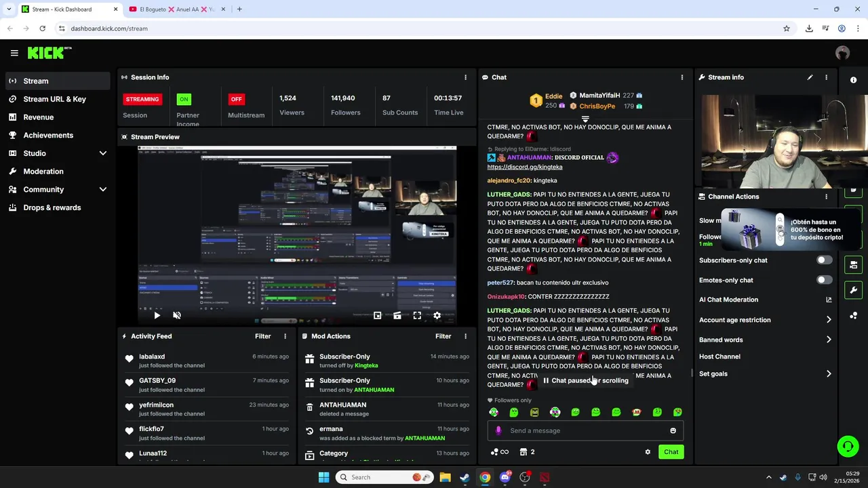This screenshot has width=868, height=488.
Task: Click the info icon in the right rail
Action: point(853,80)
